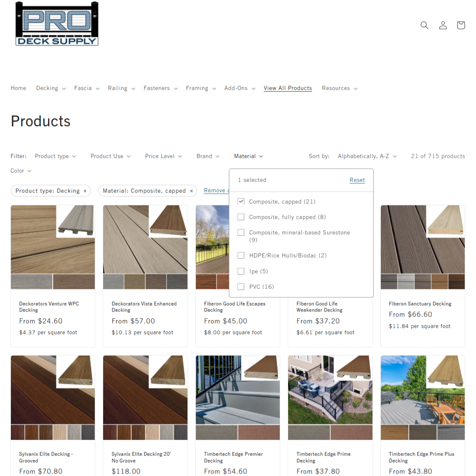Collapse the Material filter dropdown
Image resolution: width=476 pixels, height=476 pixels.
tap(248, 156)
